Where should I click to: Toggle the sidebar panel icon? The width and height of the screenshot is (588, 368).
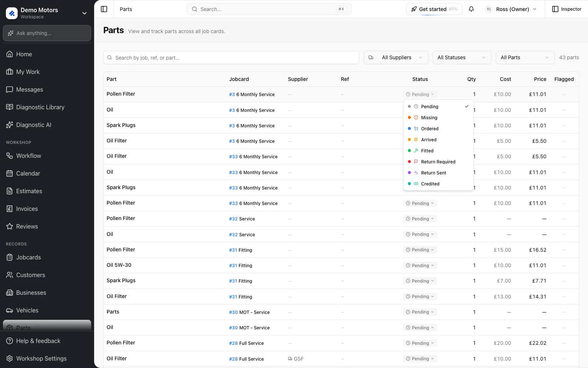(x=104, y=9)
